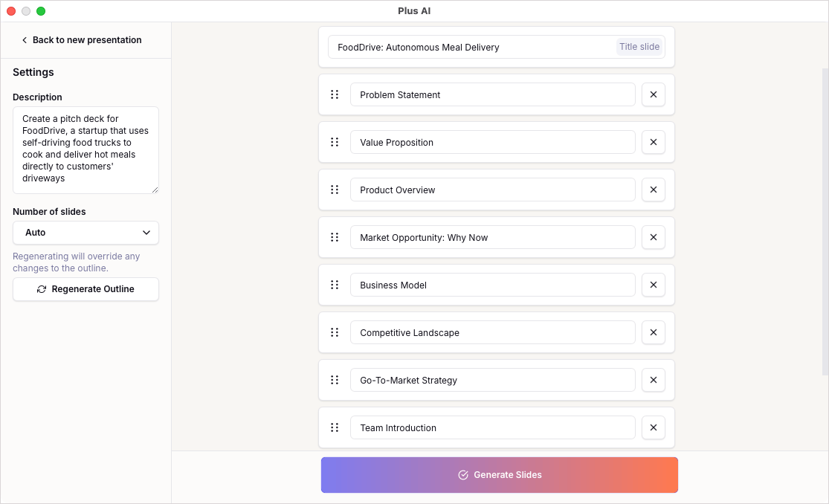Delete the Product Overview slide
The image size is (829, 504).
click(x=654, y=190)
